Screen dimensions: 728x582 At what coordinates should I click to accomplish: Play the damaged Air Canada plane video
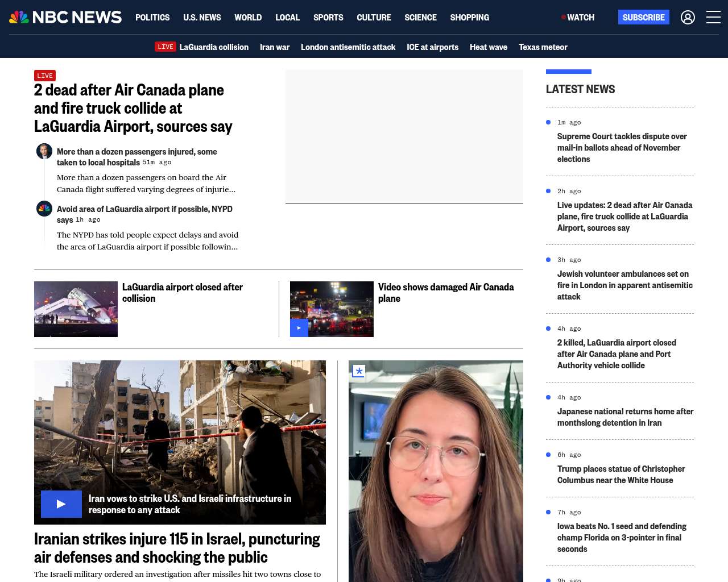pyautogui.click(x=299, y=328)
